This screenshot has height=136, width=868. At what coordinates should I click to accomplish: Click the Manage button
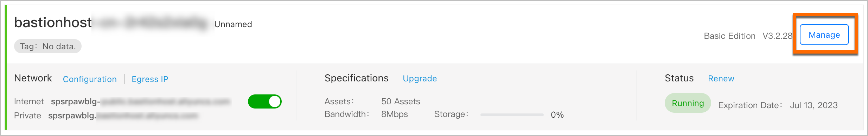[x=824, y=35]
